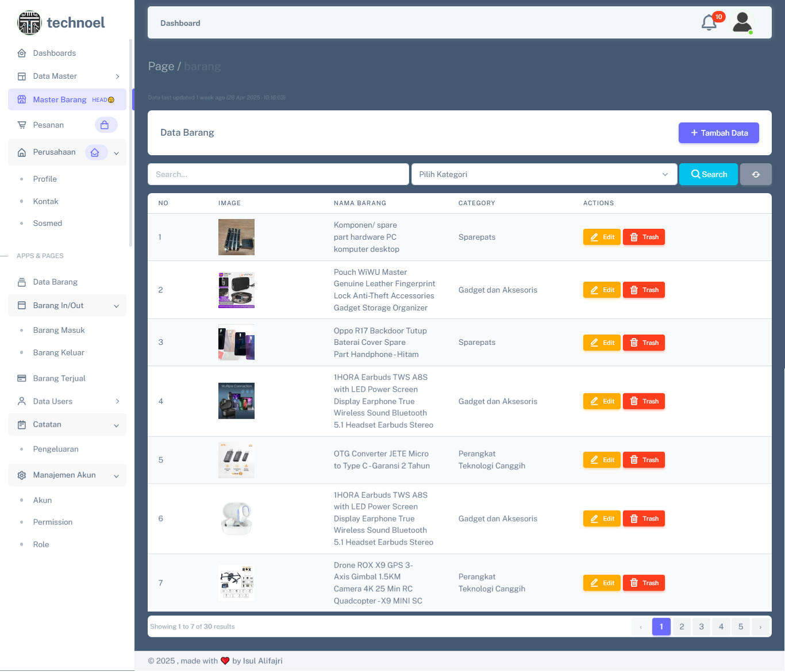Click the user profile avatar icon
This screenshot has width=785, height=672.
(x=742, y=23)
